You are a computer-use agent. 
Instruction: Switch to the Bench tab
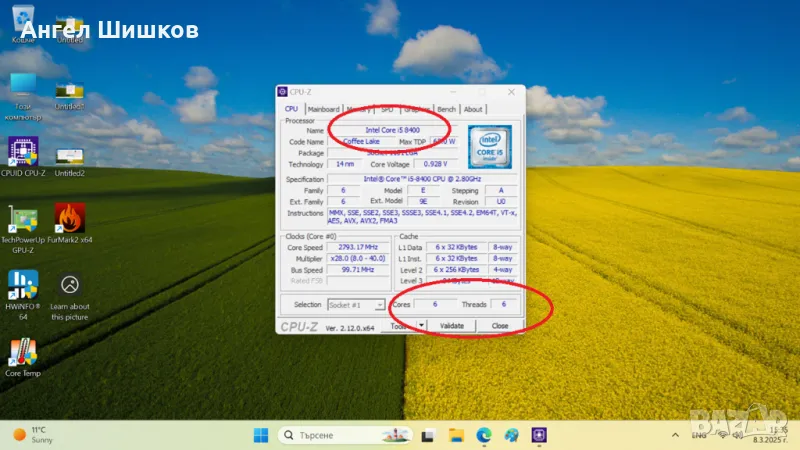(x=446, y=110)
